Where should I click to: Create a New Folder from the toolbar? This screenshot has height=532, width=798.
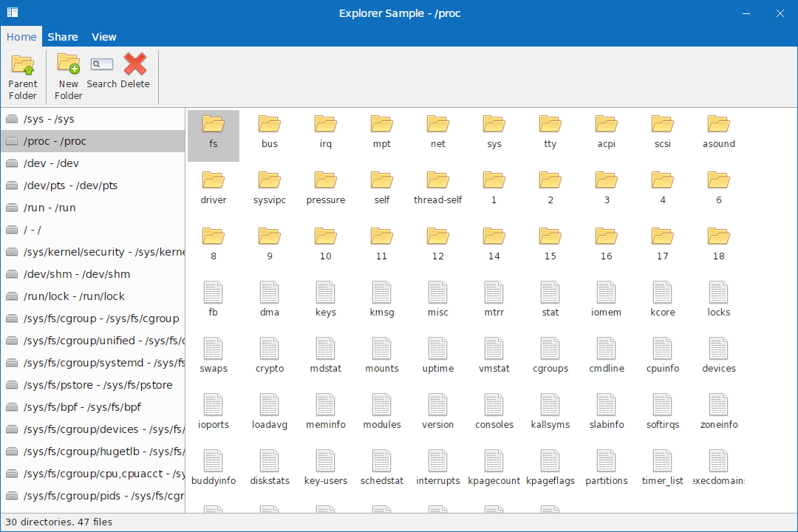[x=68, y=77]
